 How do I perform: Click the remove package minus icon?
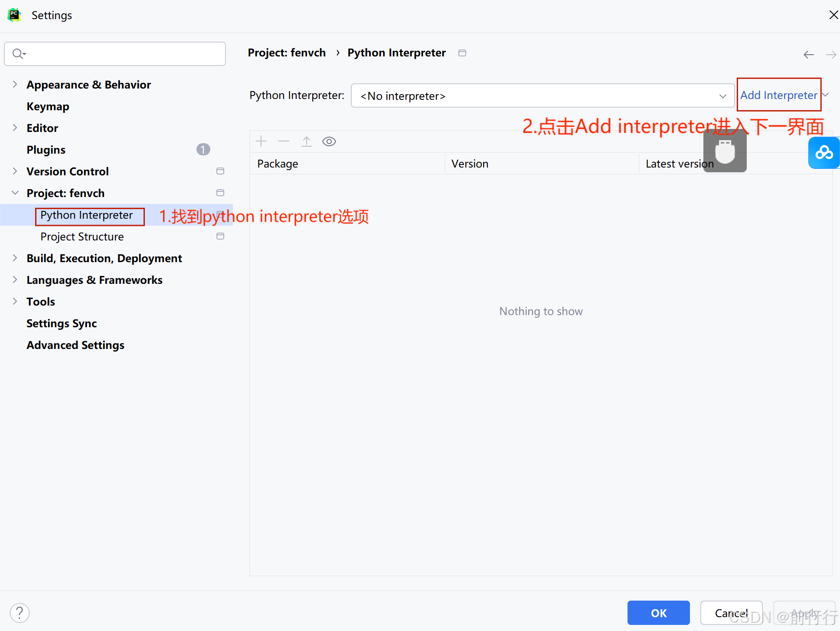(284, 141)
